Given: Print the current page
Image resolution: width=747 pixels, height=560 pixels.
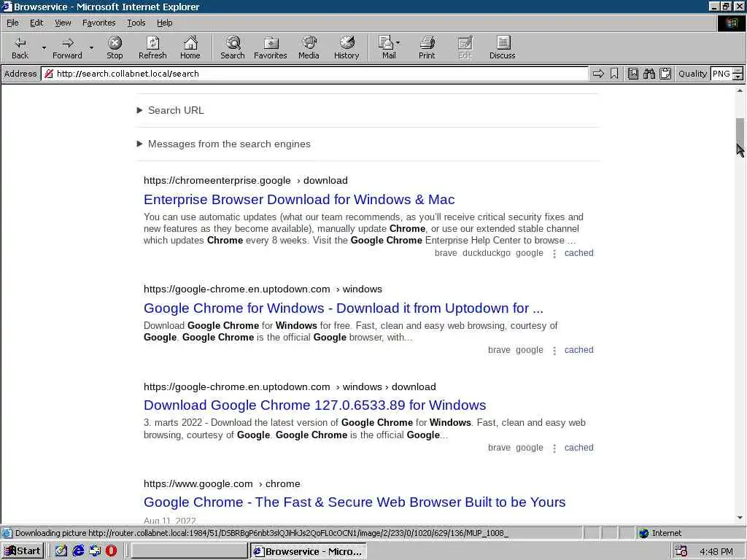Looking at the screenshot, I should coord(427,47).
